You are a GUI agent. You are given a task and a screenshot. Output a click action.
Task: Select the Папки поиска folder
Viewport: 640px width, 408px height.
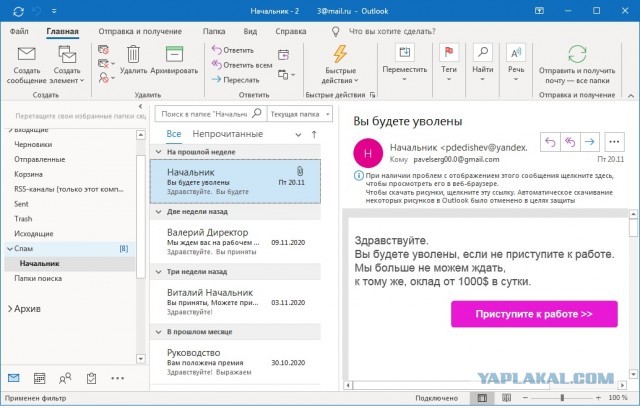pyautogui.click(x=38, y=279)
